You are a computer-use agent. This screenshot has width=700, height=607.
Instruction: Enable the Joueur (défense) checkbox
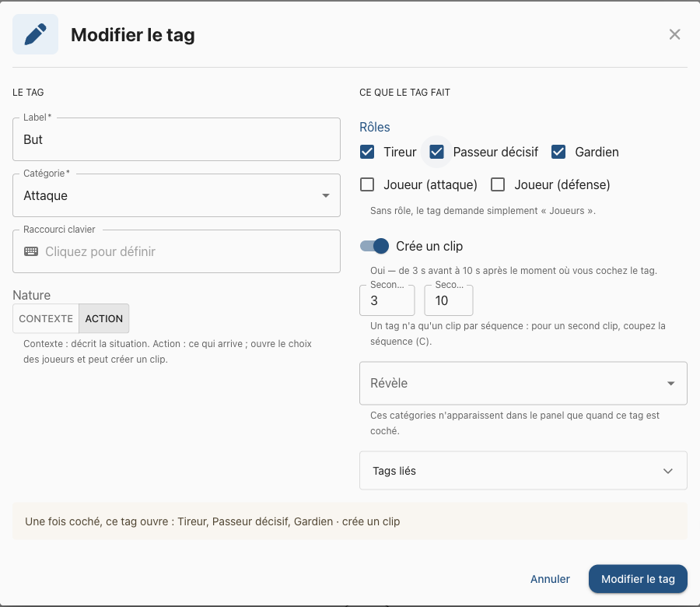point(498,184)
